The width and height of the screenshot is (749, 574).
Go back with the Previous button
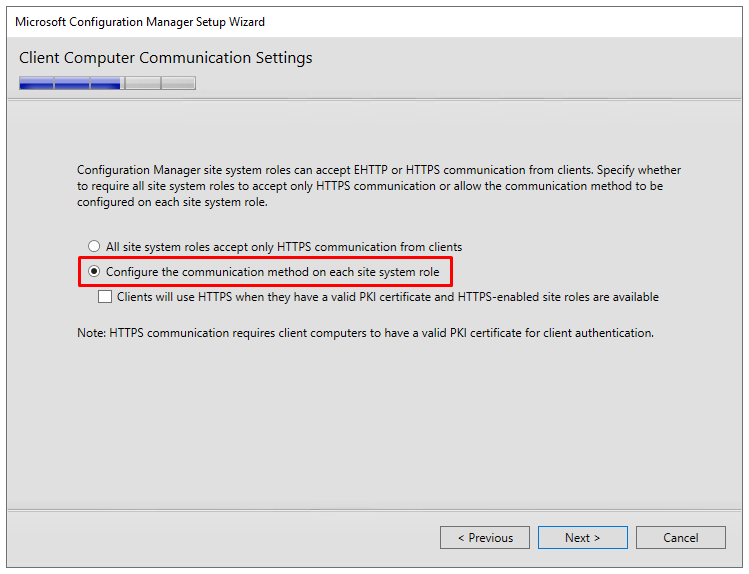coord(484,538)
